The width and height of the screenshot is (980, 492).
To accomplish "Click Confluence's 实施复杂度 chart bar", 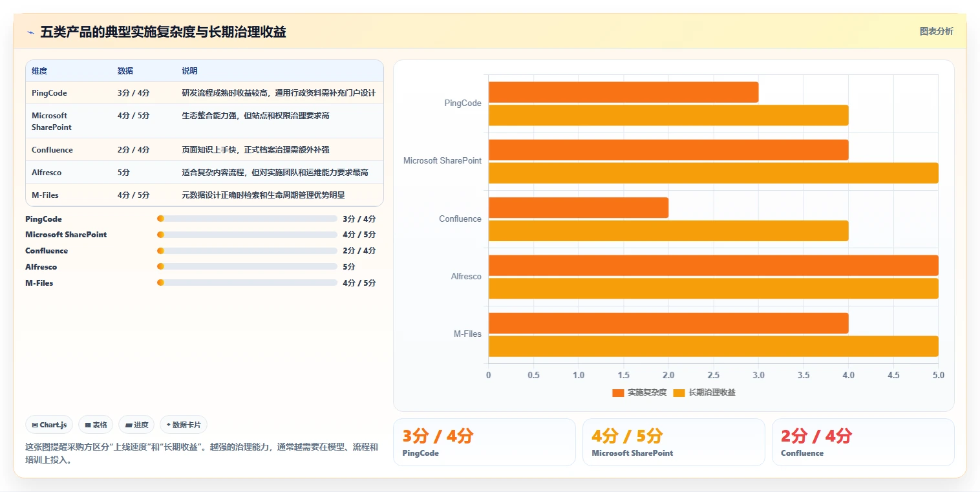I will [x=579, y=208].
